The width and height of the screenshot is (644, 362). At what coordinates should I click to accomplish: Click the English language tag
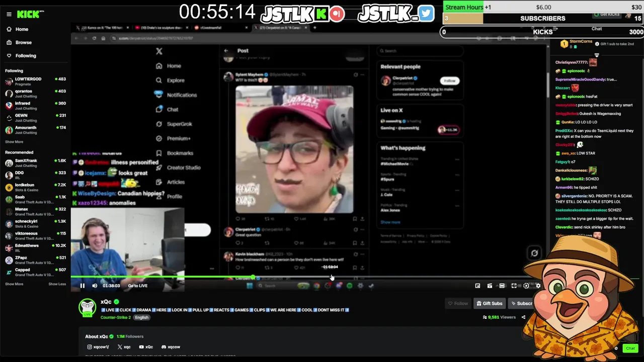coord(141,317)
